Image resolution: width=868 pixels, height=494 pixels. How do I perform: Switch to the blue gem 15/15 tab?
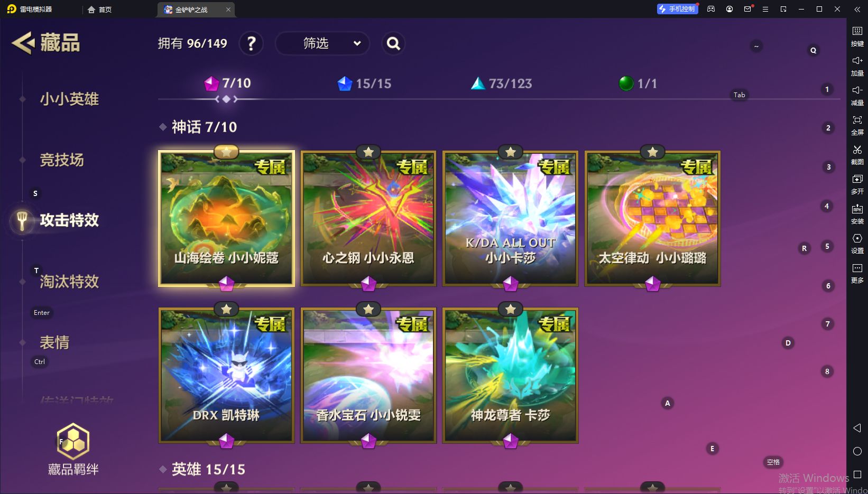click(365, 83)
